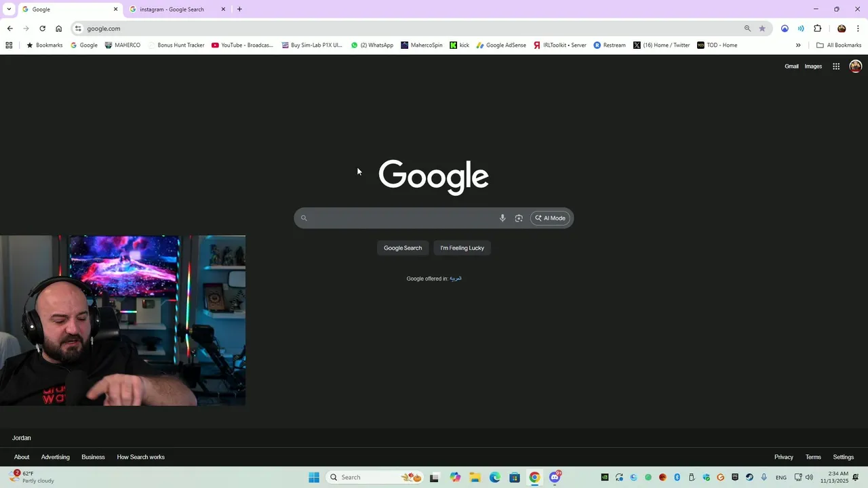Screen dimensions: 868x488
Task: Open the Google account profile picture
Action: coord(856,66)
